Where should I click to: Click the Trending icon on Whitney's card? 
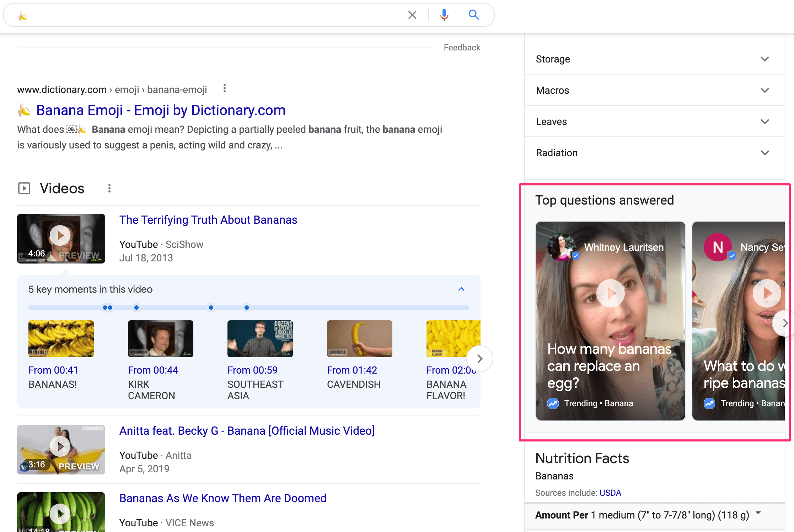[x=553, y=403]
